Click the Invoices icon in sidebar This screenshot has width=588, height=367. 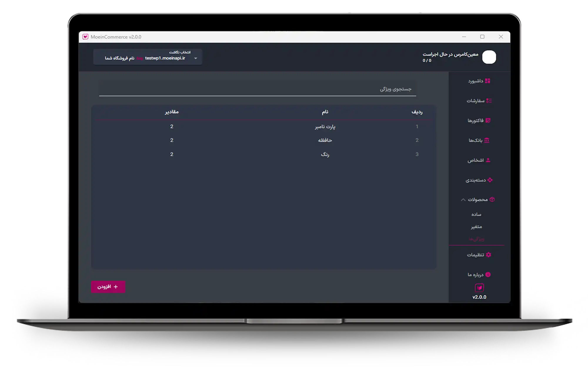(488, 120)
